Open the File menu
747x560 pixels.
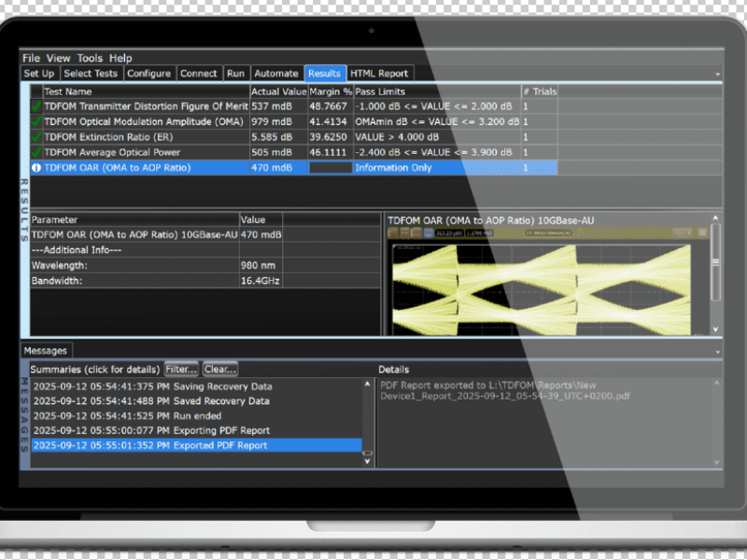coord(31,58)
